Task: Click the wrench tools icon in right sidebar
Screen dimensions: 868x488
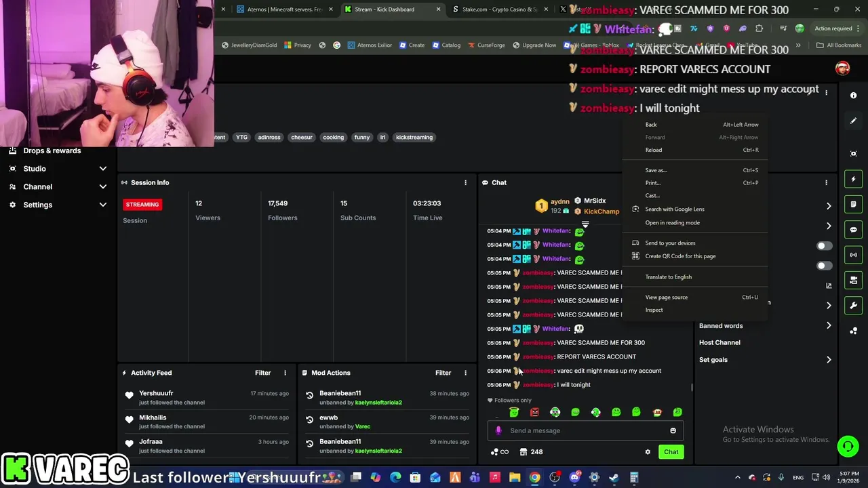Action: click(853, 306)
